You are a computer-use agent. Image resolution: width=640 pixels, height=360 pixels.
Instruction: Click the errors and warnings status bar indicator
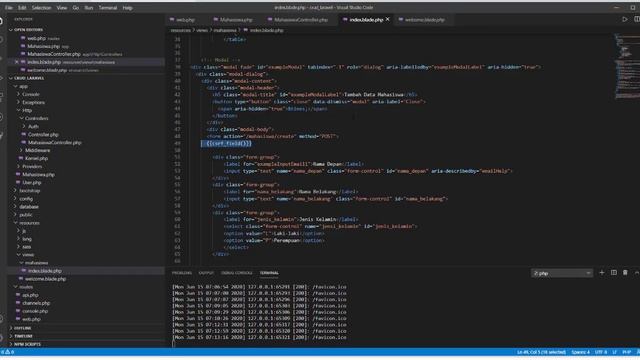(x=7, y=352)
